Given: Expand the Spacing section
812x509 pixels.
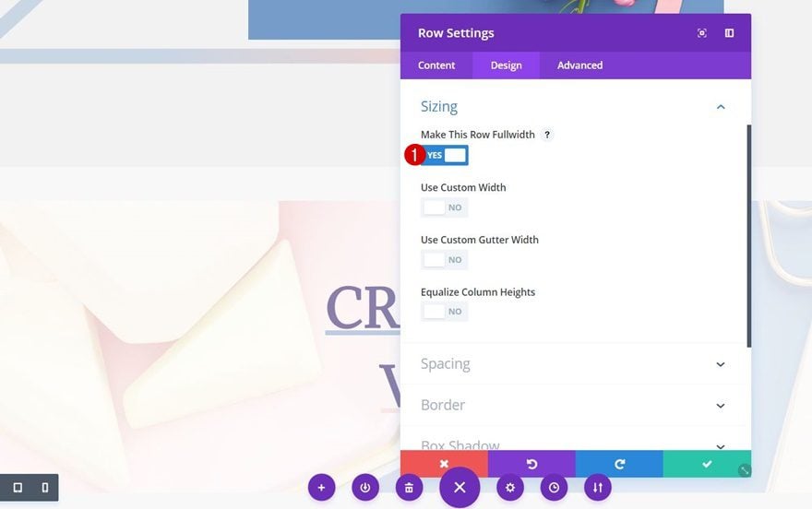Looking at the screenshot, I should 575,364.
